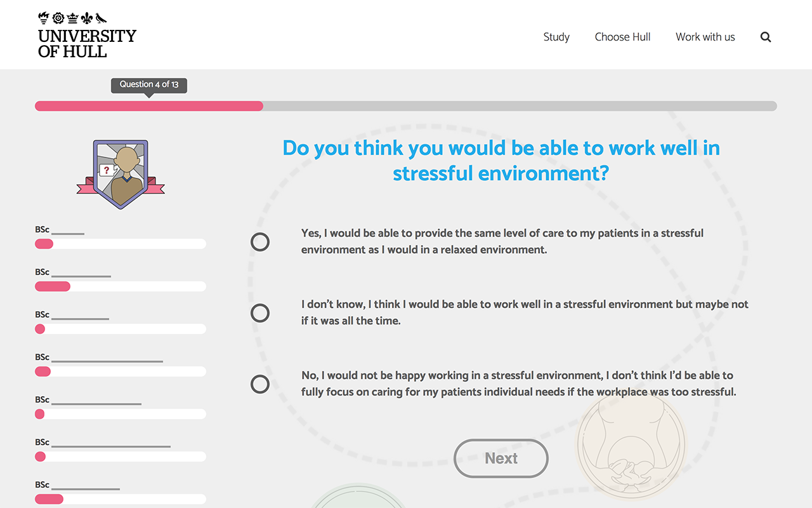This screenshot has width=812, height=508.
Task: Click the bird emblem in the Hull logo
Action: tap(101, 18)
